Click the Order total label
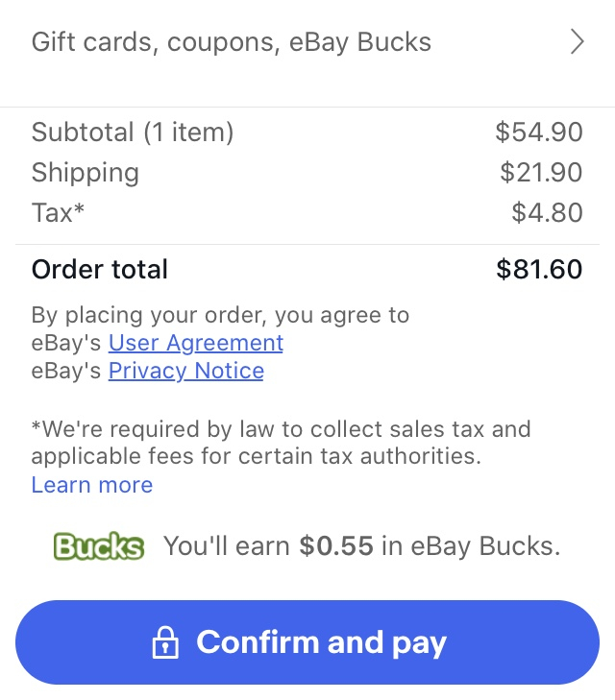The image size is (615, 700). click(100, 269)
